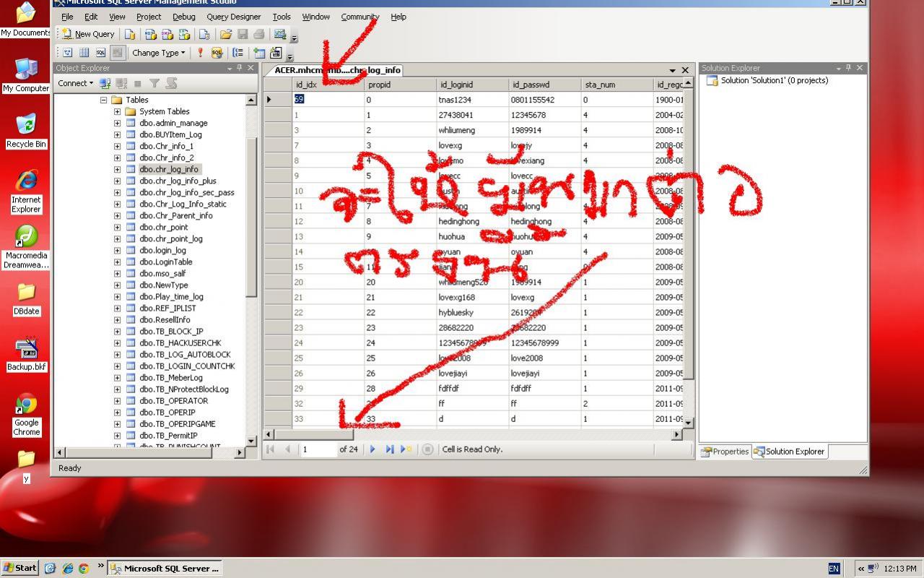This screenshot has width=924, height=578.
Task: Jump to the last row in grid navigator
Action: coord(390,449)
